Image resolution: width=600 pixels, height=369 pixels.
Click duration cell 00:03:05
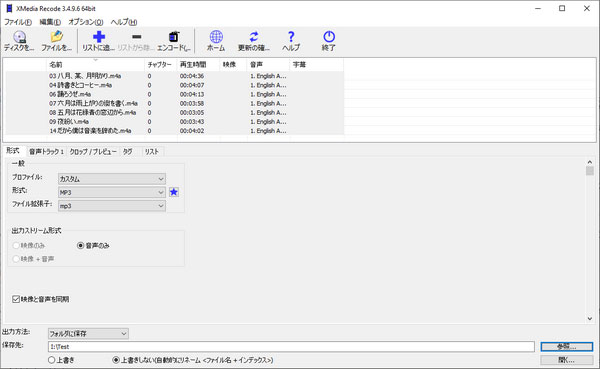tap(192, 113)
